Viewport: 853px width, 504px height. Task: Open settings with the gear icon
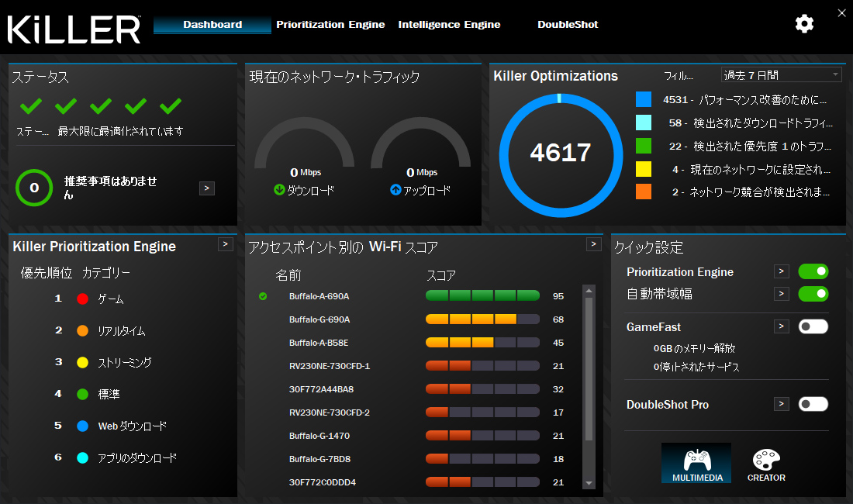click(804, 24)
